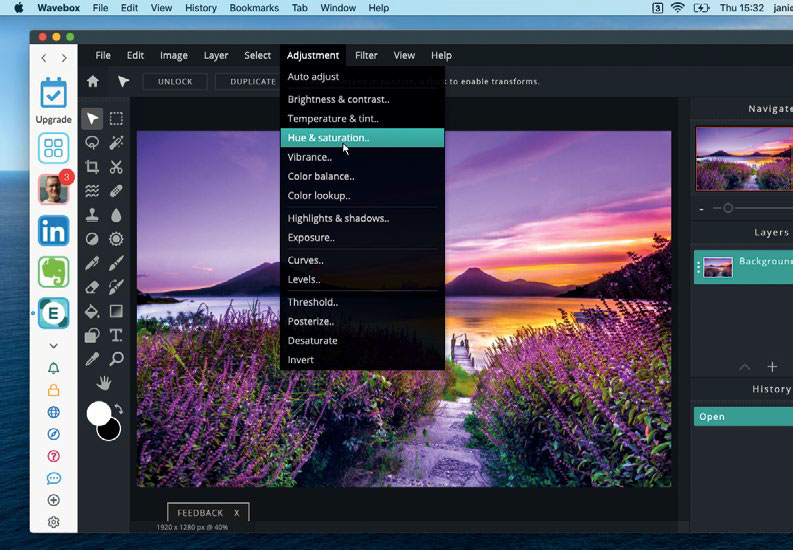
Task: Select the Arrange arrow tool
Action: (x=92, y=119)
